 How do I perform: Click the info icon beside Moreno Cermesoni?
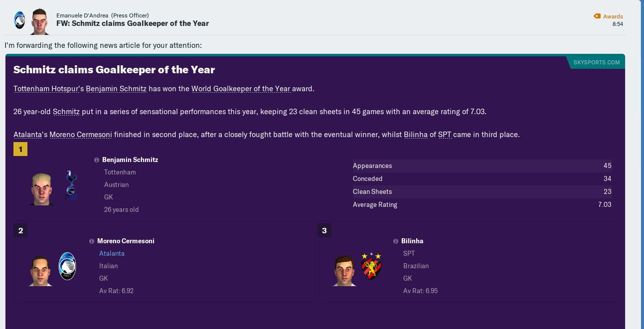click(92, 241)
